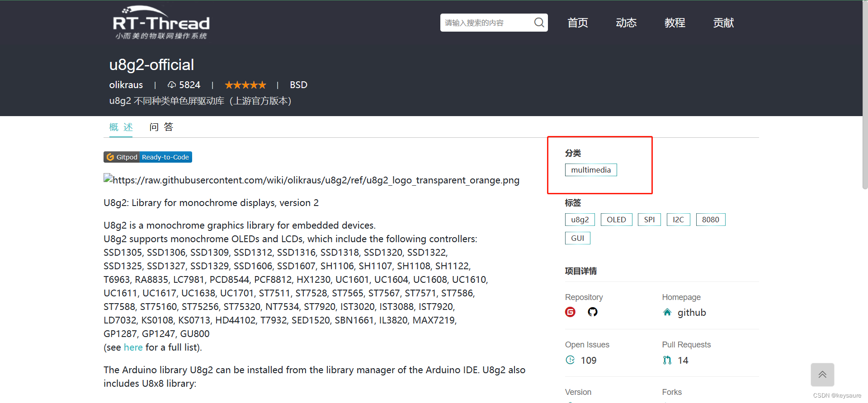Open the 贡献 nav menu

tap(723, 23)
